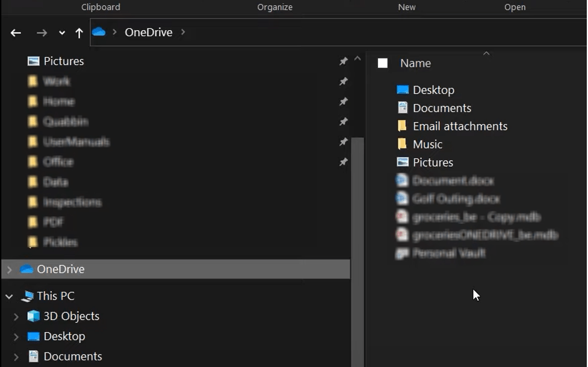
Task: Expand the OneDrive tree node
Action: 10,269
